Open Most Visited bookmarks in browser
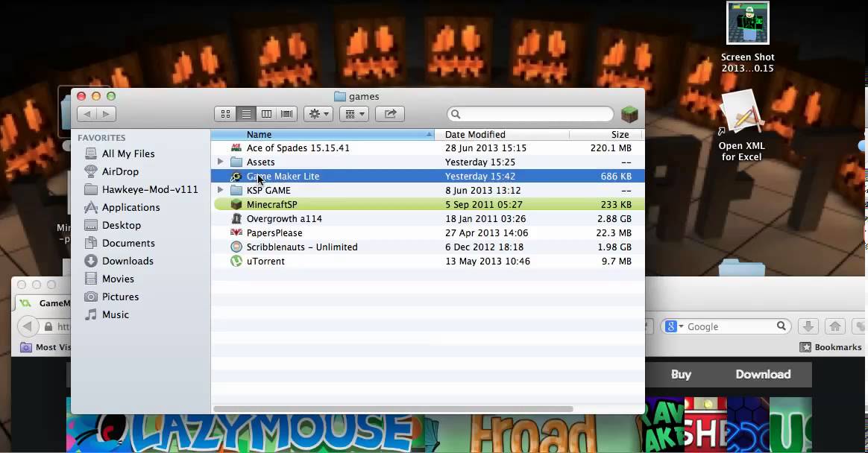The image size is (868, 453). (x=45, y=347)
